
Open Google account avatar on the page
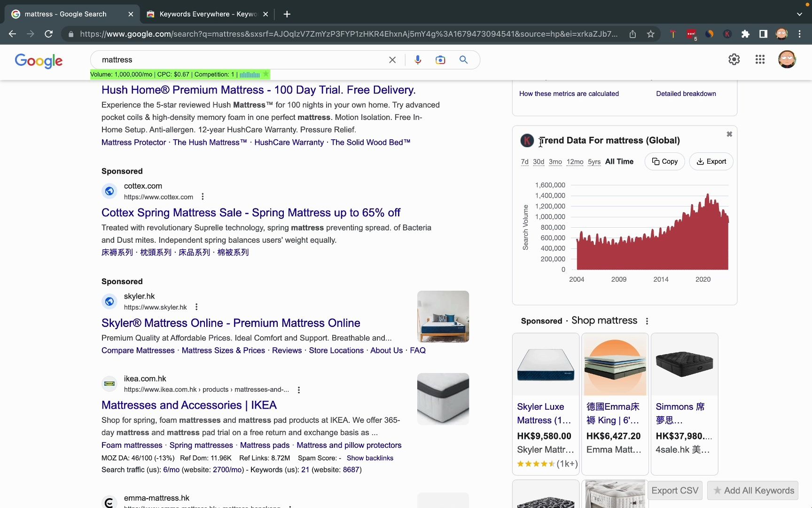point(787,59)
